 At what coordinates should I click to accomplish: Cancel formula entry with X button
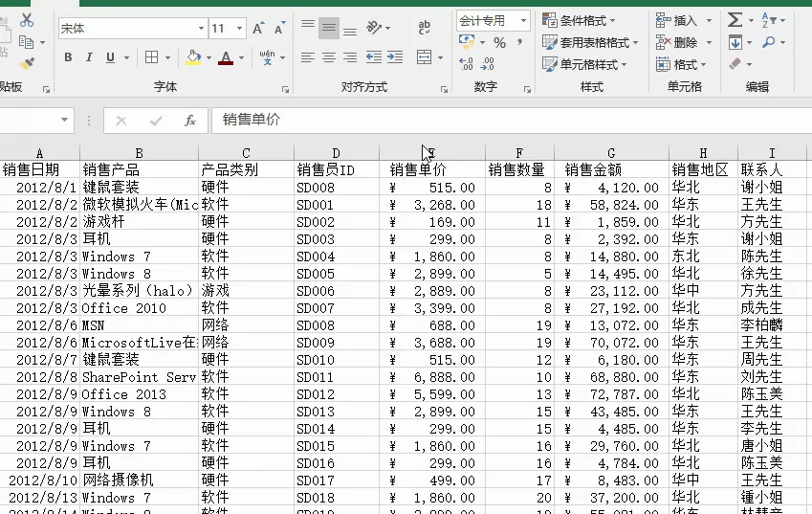(x=121, y=121)
